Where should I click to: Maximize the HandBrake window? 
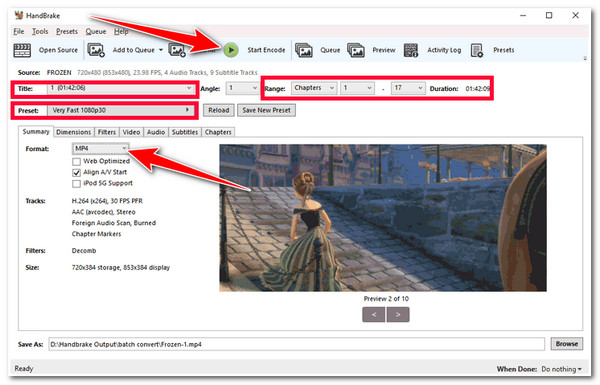(x=549, y=15)
